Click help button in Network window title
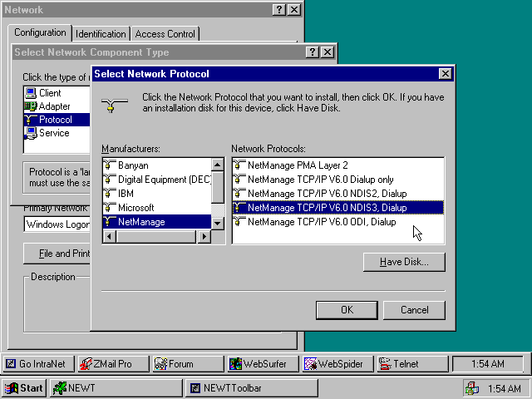The height and width of the screenshot is (399, 532). [279, 10]
